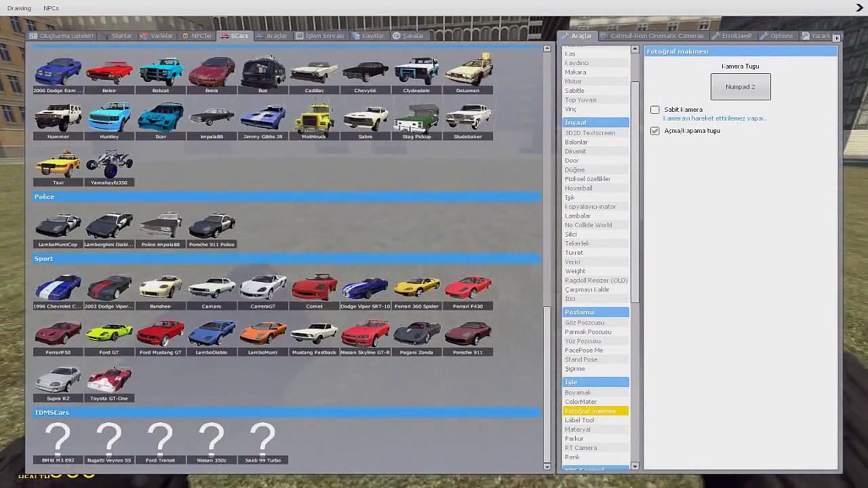This screenshot has height=488, width=868.
Task: Enable the Sabit Kamera checkbox
Action: click(x=654, y=110)
